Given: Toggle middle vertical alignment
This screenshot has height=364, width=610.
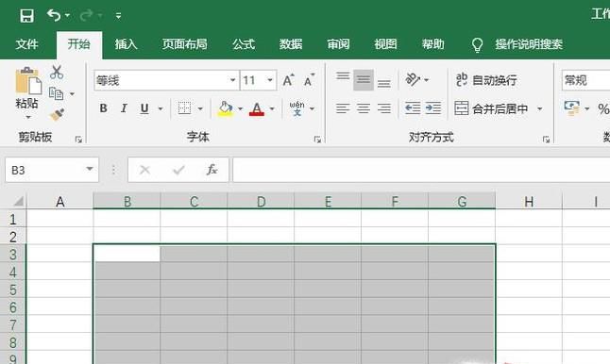Looking at the screenshot, I should coord(364,80).
